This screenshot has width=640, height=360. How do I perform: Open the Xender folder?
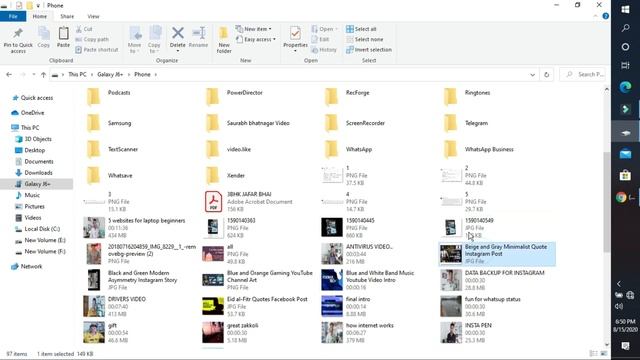pyautogui.click(x=225, y=176)
